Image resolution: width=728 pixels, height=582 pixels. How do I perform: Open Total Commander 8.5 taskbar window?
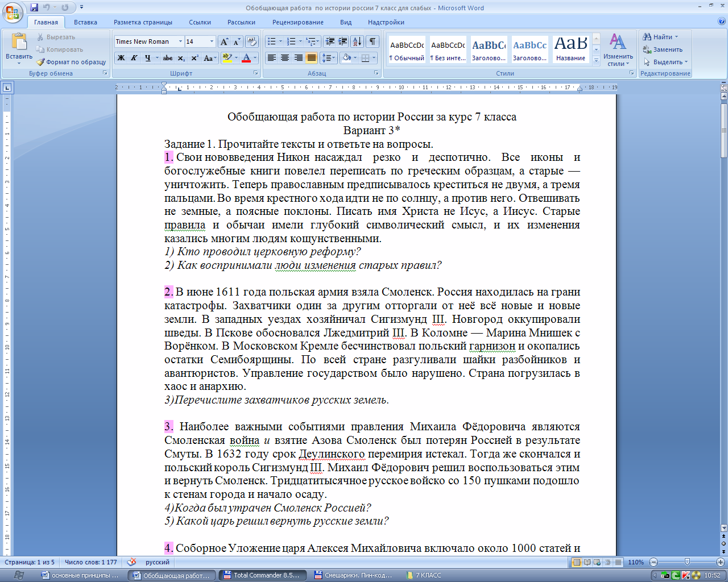[263, 575]
